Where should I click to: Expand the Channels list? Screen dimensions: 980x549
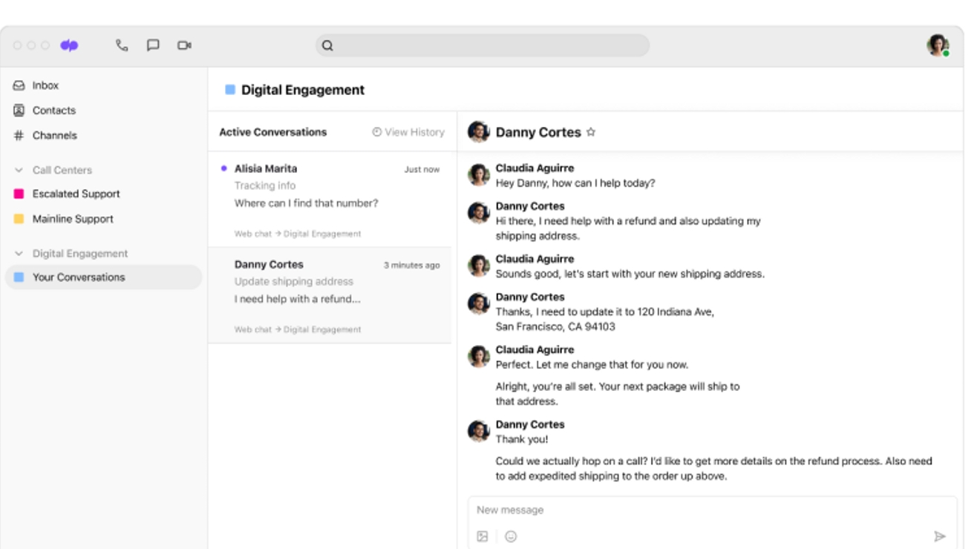pos(54,135)
